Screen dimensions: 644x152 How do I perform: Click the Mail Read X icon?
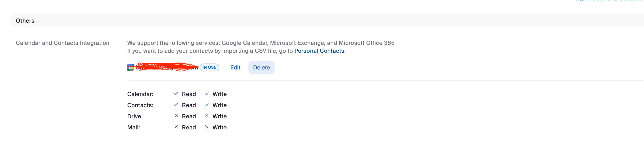pyautogui.click(x=176, y=127)
